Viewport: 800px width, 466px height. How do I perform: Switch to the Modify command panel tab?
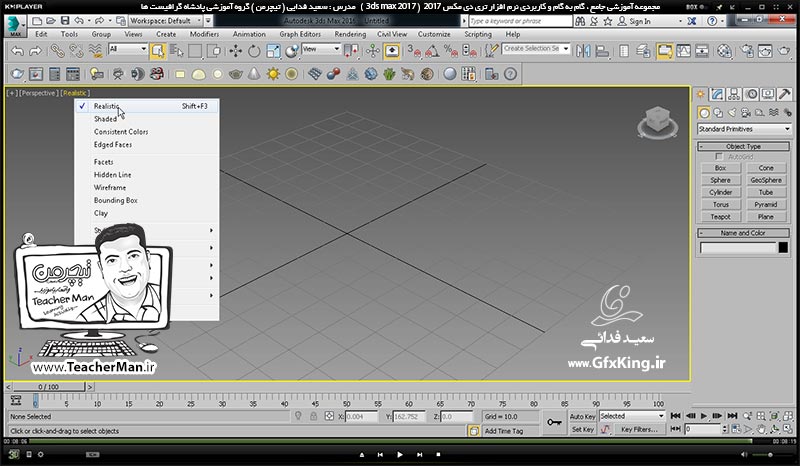coord(717,94)
